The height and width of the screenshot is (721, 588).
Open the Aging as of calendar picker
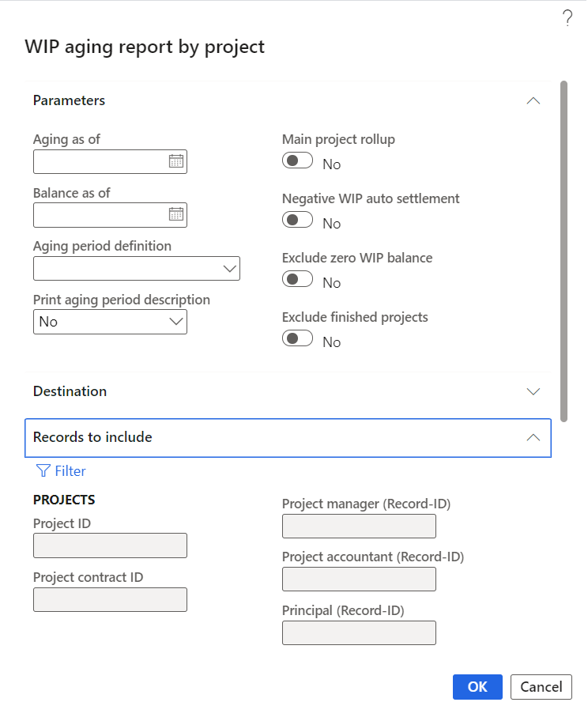(176, 161)
